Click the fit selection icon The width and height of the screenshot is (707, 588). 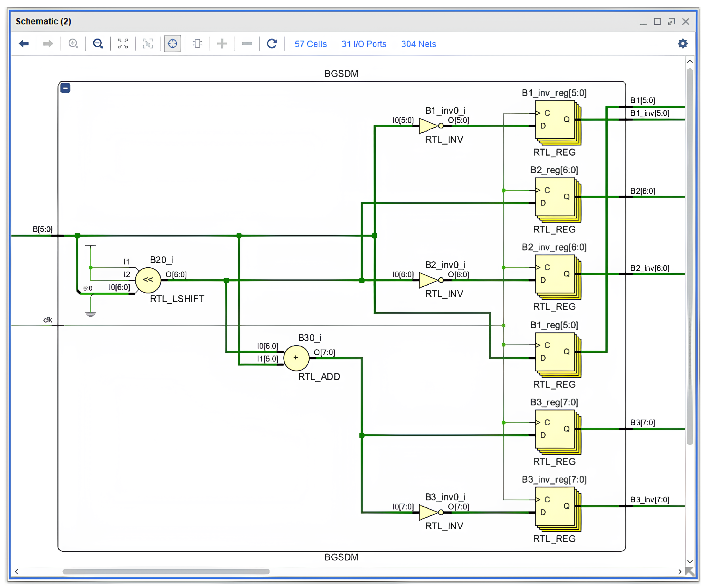click(148, 44)
